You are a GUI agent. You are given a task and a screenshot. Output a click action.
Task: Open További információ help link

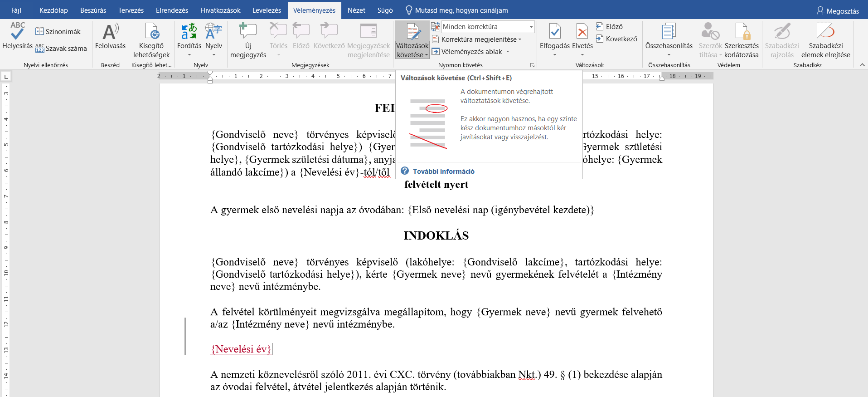click(x=443, y=171)
